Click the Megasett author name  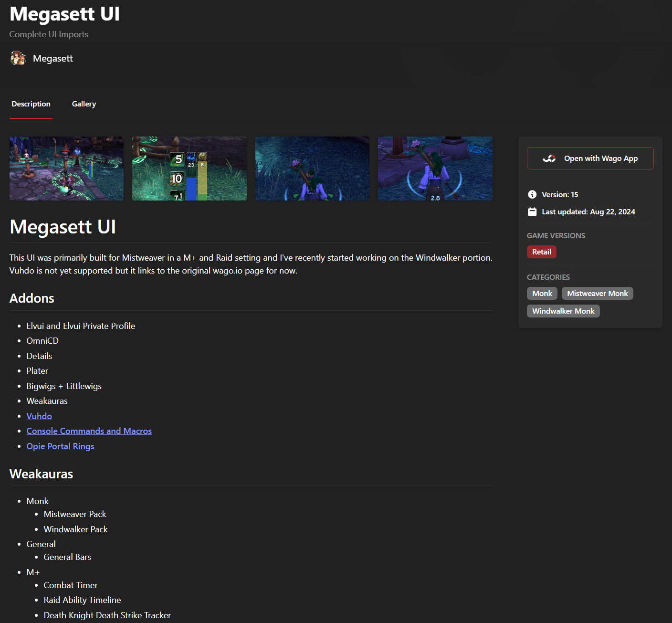click(53, 58)
